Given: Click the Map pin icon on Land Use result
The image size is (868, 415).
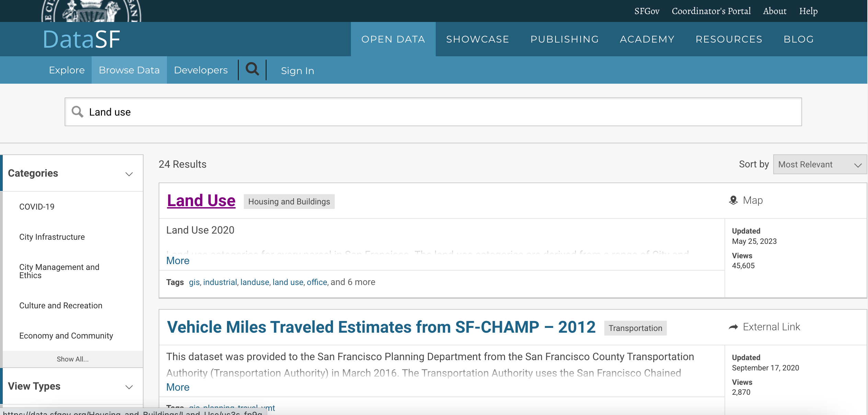Looking at the screenshot, I should [x=733, y=200].
